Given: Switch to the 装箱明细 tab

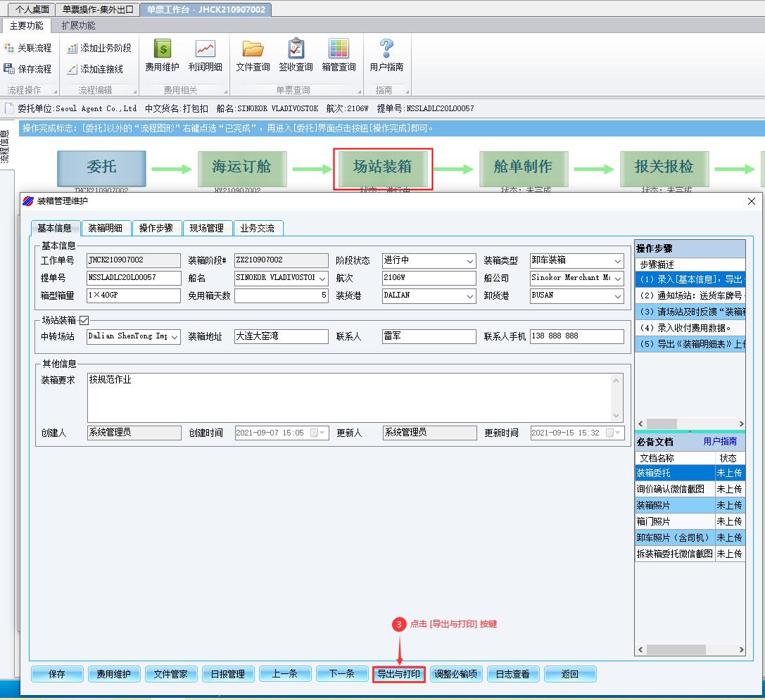Looking at the screenshot, I should point(106,228).
